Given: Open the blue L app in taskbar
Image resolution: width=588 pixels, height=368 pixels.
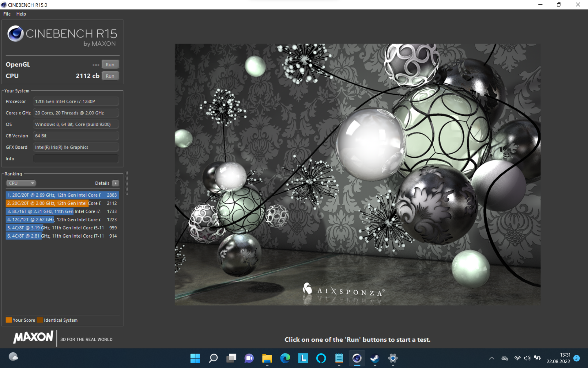Looking at the screenshot, I should pyautogui.click(x=303, y=358).
